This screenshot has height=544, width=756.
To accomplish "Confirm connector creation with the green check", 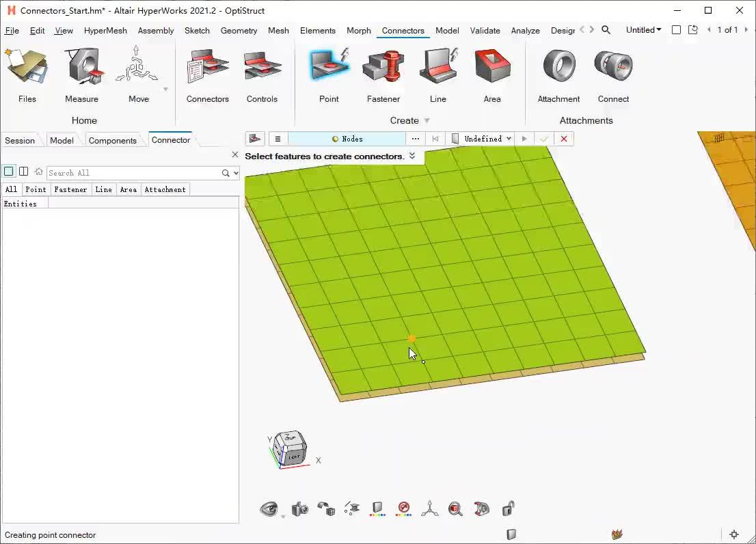I will pyautogui.click(x=544, y=138).
